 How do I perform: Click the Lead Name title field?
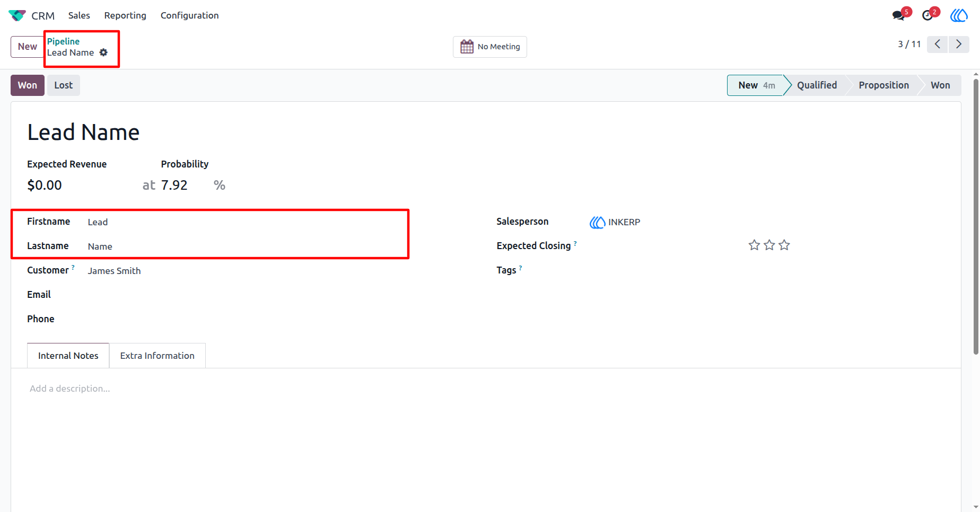point(83,132)
